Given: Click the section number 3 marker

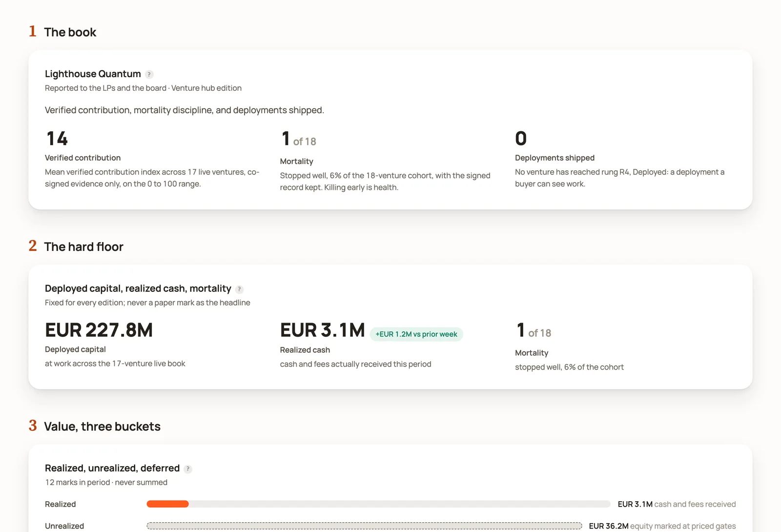Looking at the screenshot, I should pyautogui.click(x=33, y=426).
